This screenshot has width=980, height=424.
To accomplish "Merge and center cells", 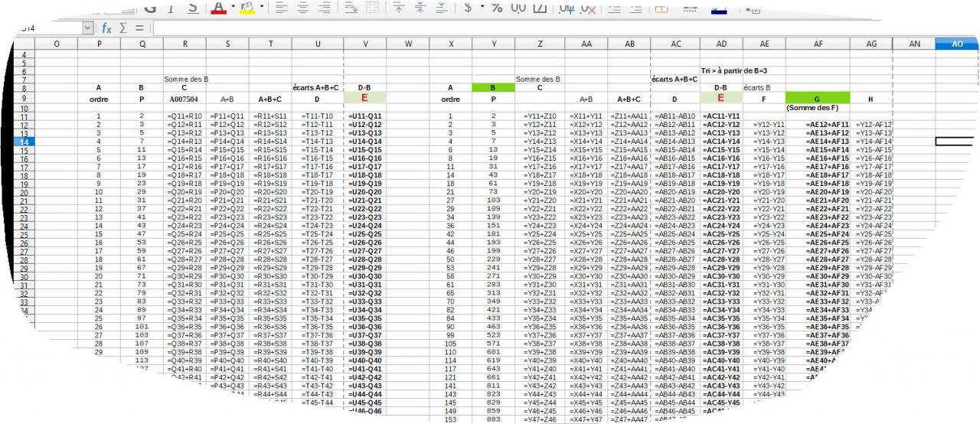I will pos(372,7).
